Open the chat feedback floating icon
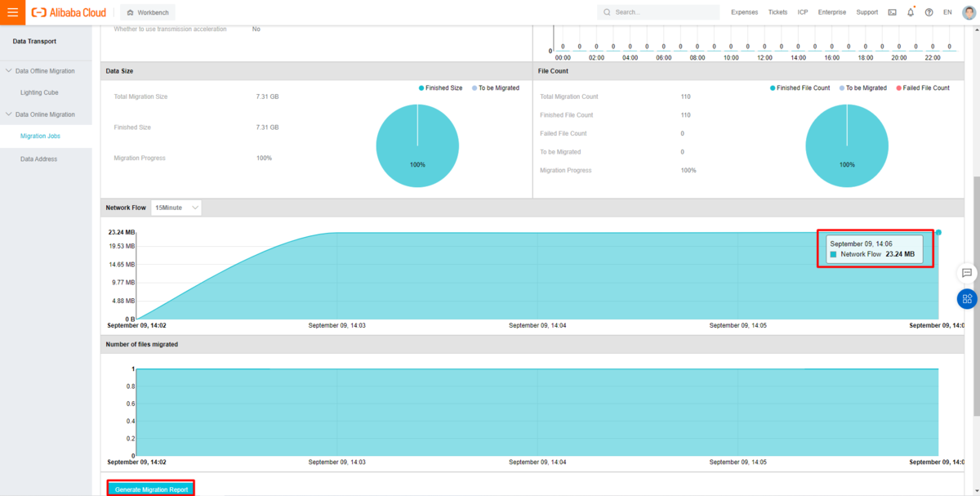Image resolution: width=980 pixels, height=496 pixels. point(967,273)
